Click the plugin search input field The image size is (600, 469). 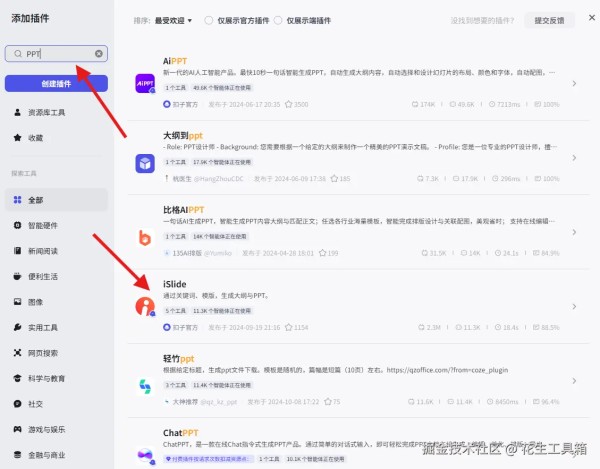(56, 54)
